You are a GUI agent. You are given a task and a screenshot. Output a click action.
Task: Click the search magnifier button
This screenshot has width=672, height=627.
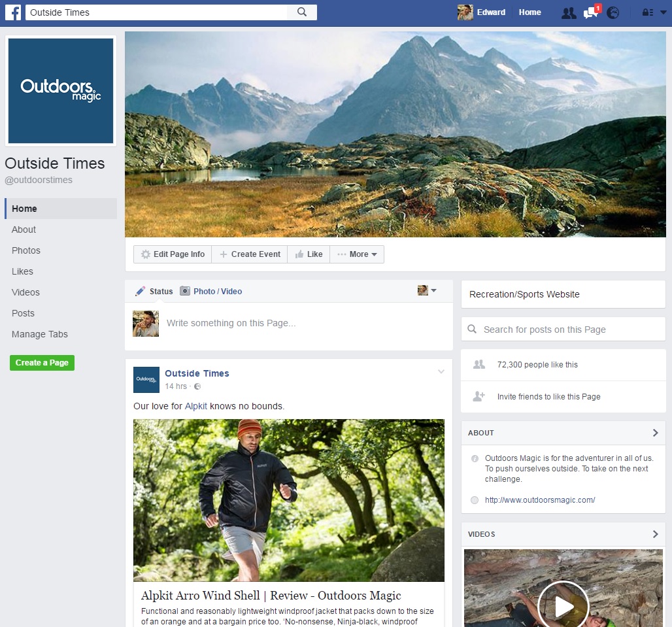click(302, 12)
